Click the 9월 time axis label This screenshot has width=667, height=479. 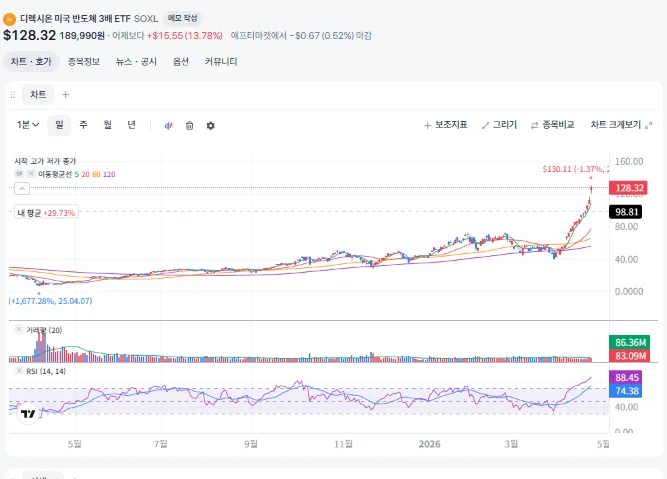(x=251, y=444)
